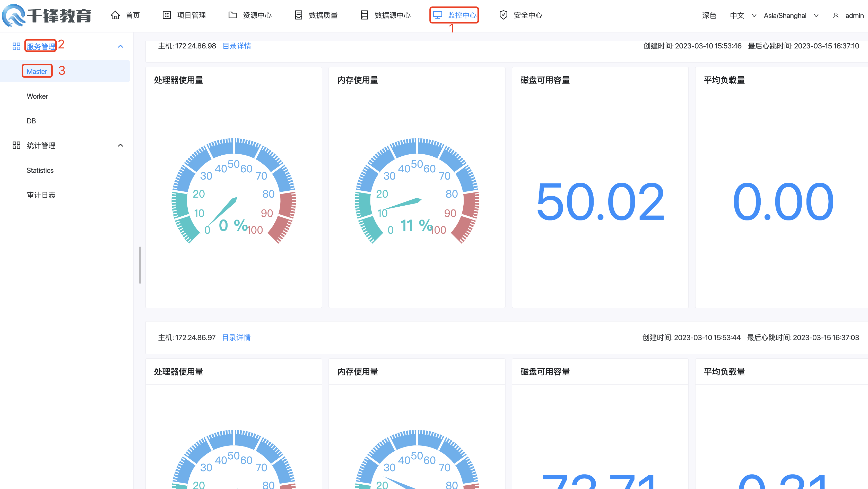This screenshot has width=868, height=489.
Task: Click the home icon in navbar
Action: [115, 15]
